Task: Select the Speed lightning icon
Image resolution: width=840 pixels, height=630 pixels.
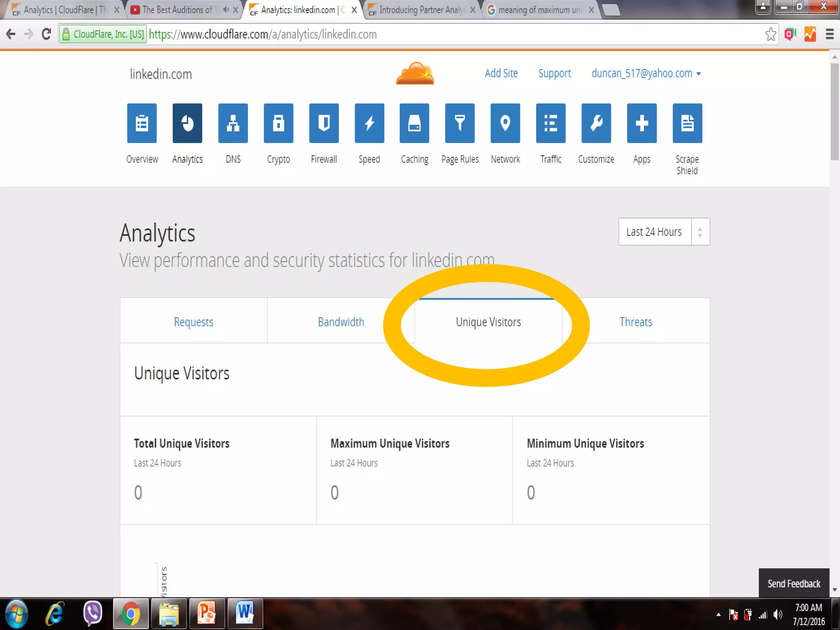Action: pyautogui.click(x=369, y=123)
